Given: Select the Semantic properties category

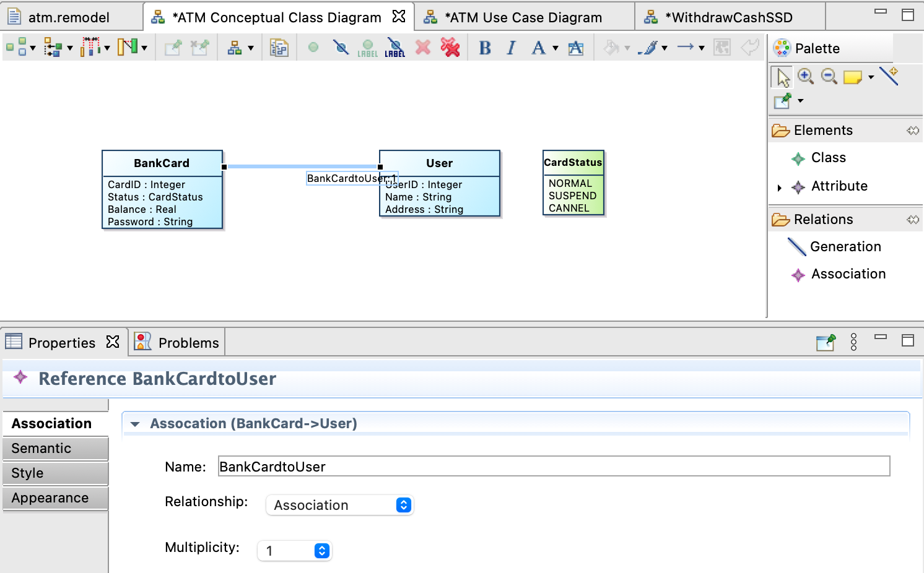Looking at the screenshot, I should [56, 449].
